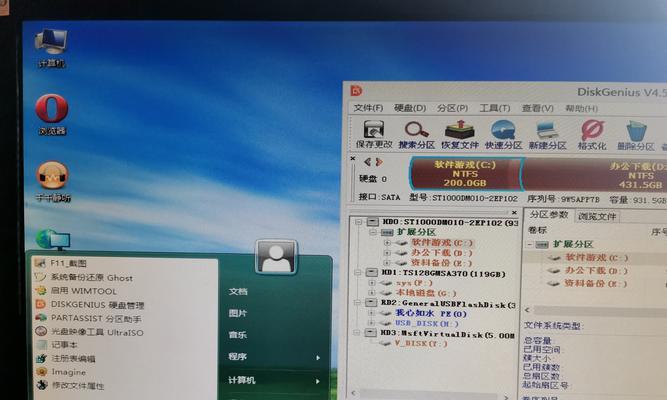
Task: Open the 分区(P) menu
Action: click(x=452, y=108)
